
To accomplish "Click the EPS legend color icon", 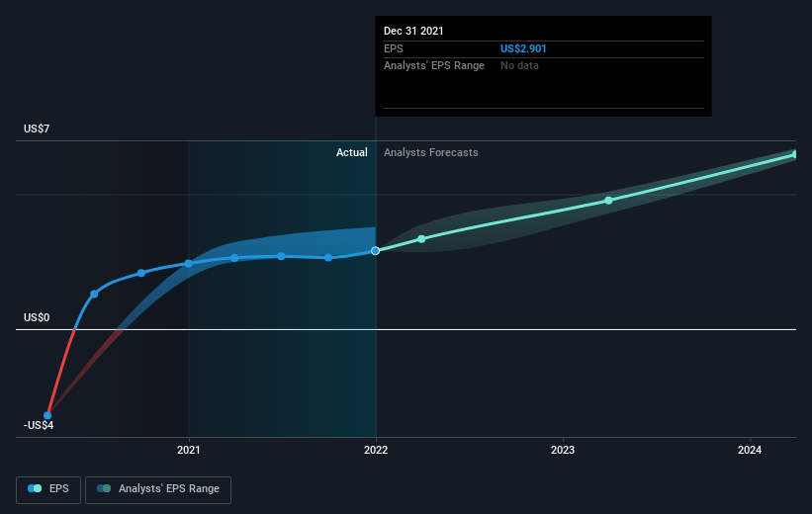I will click(x=35, y=488).
